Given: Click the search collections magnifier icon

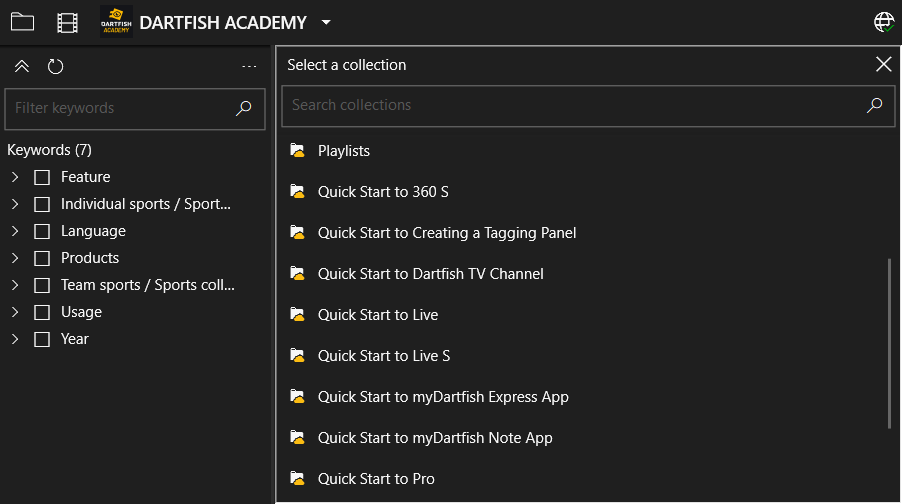Looking at the screenshot, I should pos(874,105).
